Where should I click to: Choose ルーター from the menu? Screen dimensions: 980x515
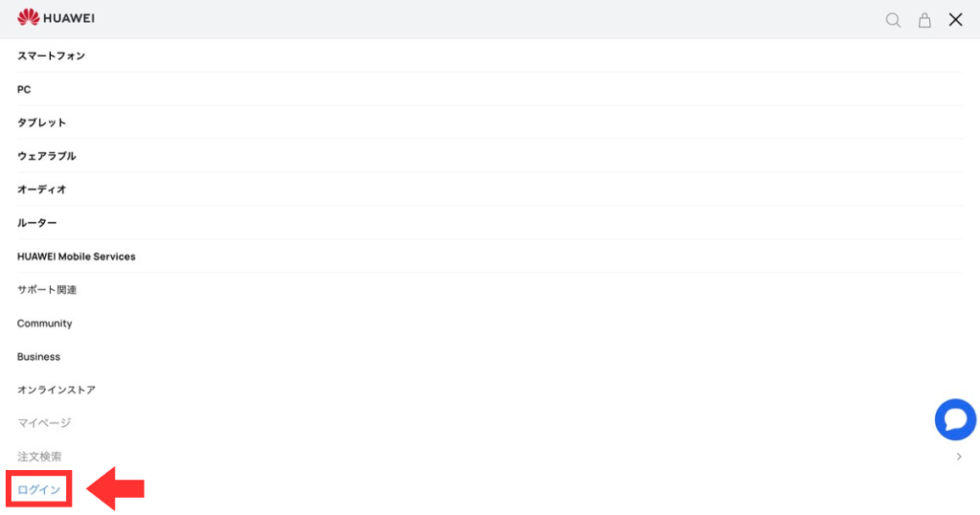pos(37,223)
